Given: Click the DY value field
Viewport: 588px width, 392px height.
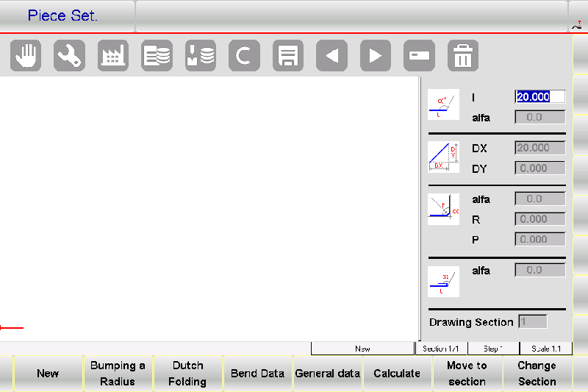Looking at the screenshot, I should pyautogui.click(x=539, y=168).
